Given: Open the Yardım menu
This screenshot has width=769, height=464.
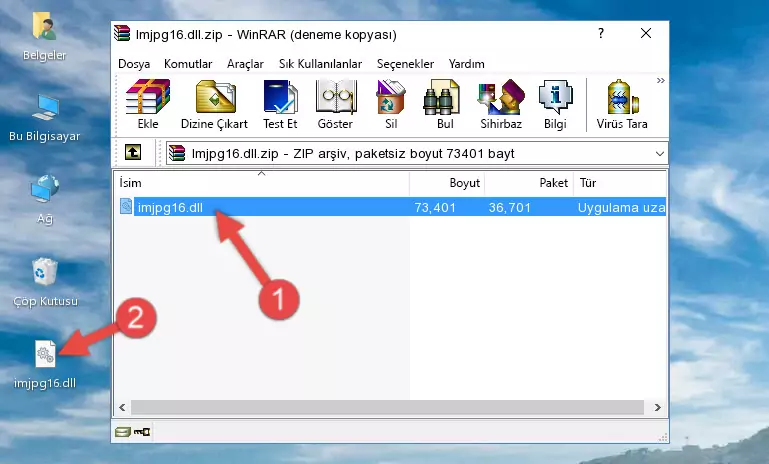Looking at the screenshot, I should pos(466,64).
